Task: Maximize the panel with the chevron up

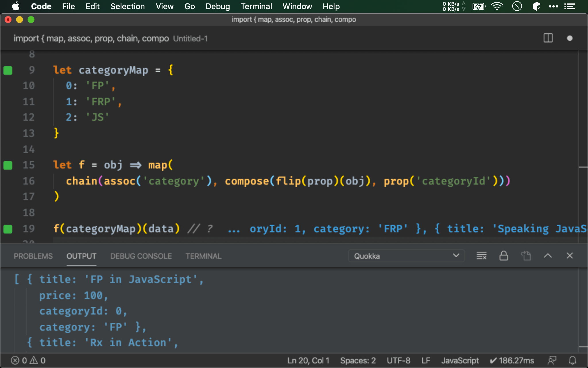Action: tap(548, 256)
